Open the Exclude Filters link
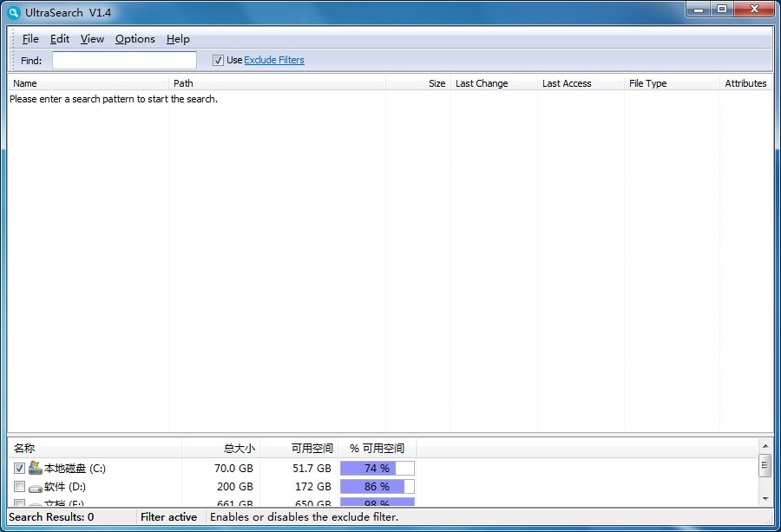Screen dimensions: 781x532 (274, 60)
